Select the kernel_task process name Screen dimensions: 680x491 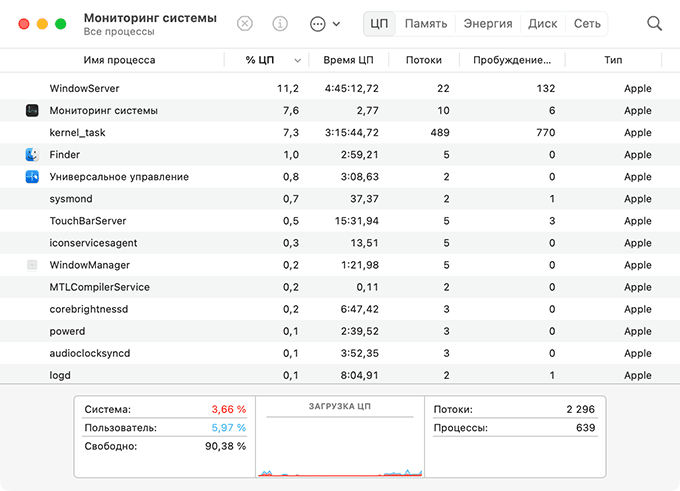(77, 132)
